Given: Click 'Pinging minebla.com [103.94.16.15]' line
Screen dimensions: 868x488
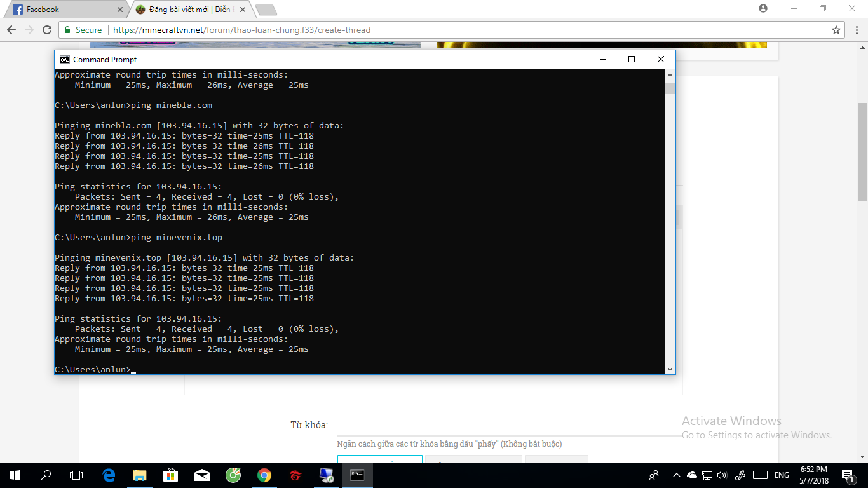Looking at the screenshot, I should (200, 125).
